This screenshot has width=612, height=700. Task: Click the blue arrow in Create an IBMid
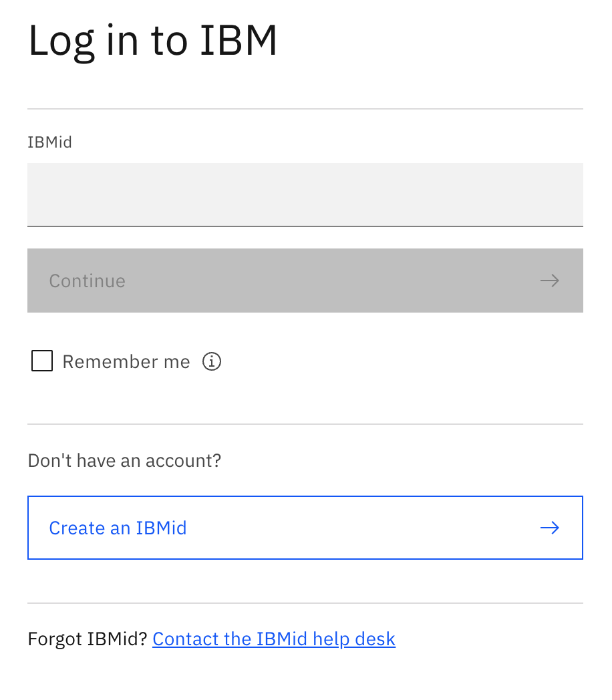549,528
